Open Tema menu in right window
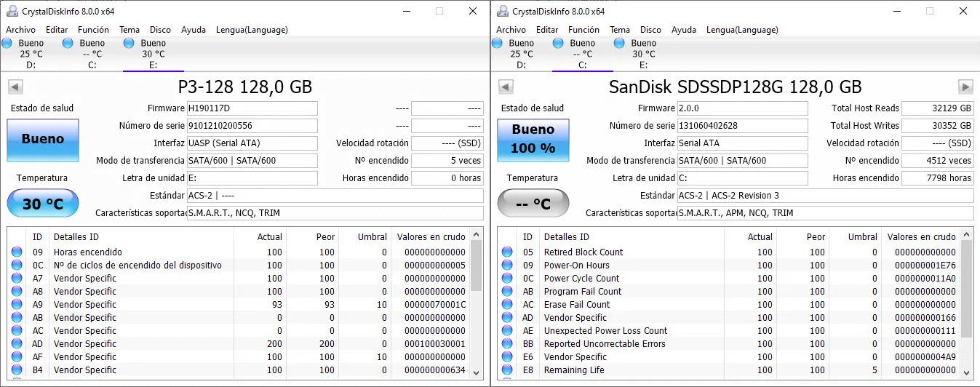 point(620,30)
